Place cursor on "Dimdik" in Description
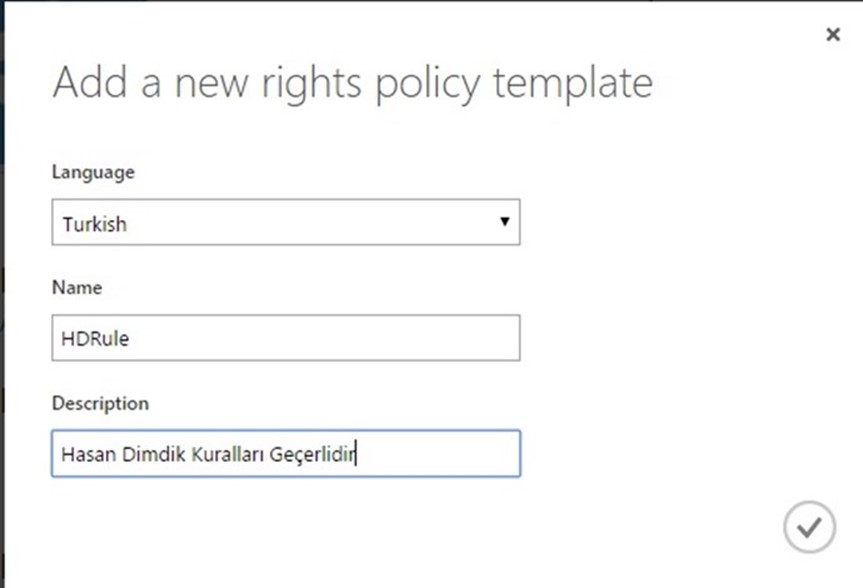 coord(154,455)
